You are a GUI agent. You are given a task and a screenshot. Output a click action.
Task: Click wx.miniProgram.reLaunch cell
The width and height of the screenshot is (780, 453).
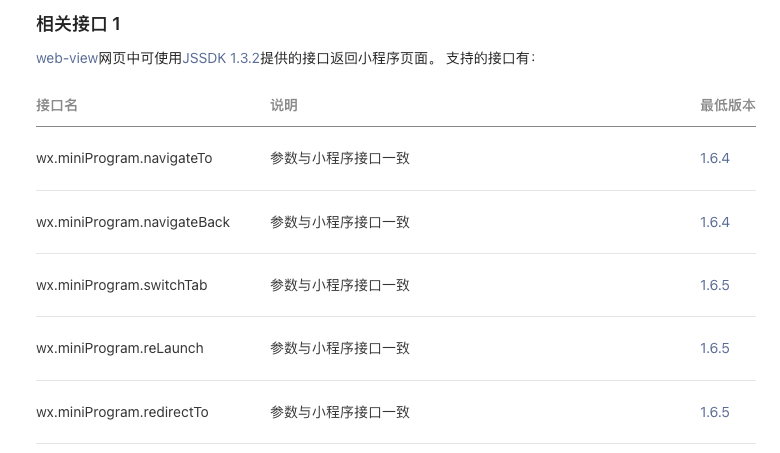tap(119, 348)
